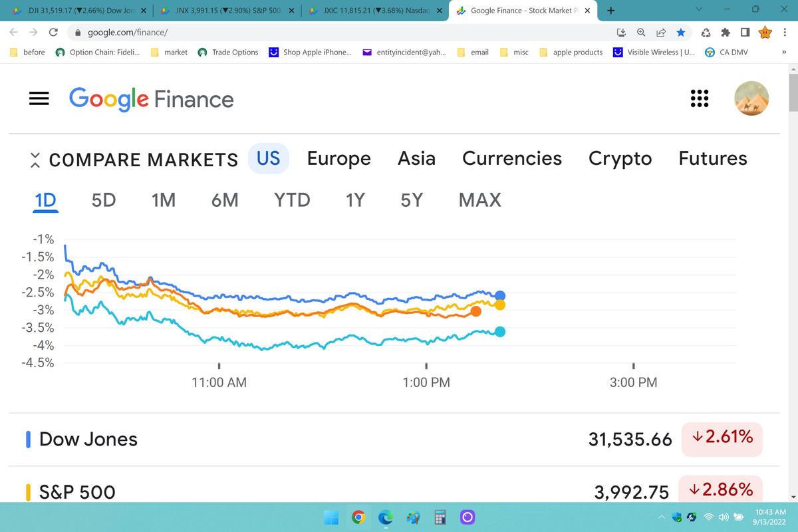
Task: Toggle the browser side panel
Action: [x=745, y=32]
